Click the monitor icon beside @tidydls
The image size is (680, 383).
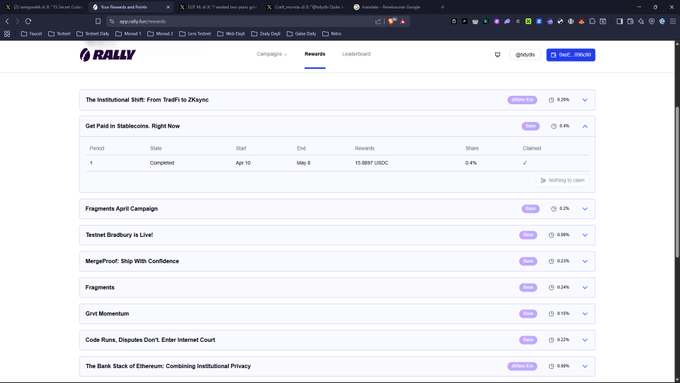[x=497, y=55]
